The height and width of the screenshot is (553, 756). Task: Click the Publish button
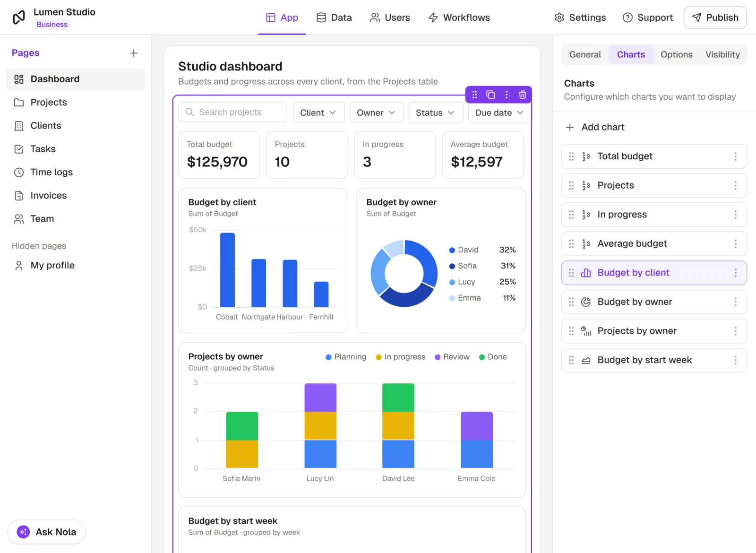(715, 17)
